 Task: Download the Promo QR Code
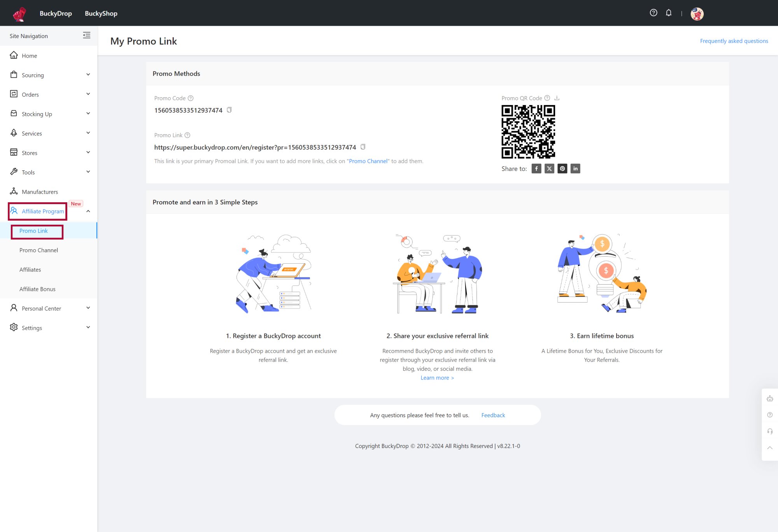557,98
